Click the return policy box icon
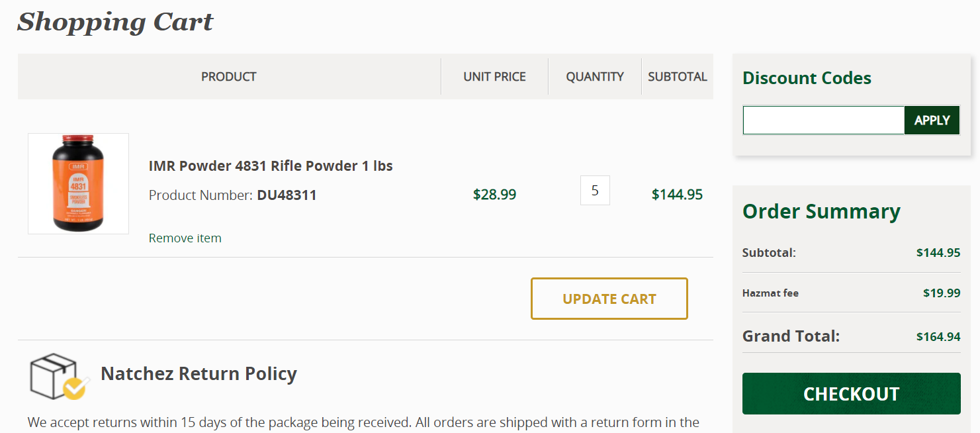This screenshot has width=980, height=433. coord(60,376)
